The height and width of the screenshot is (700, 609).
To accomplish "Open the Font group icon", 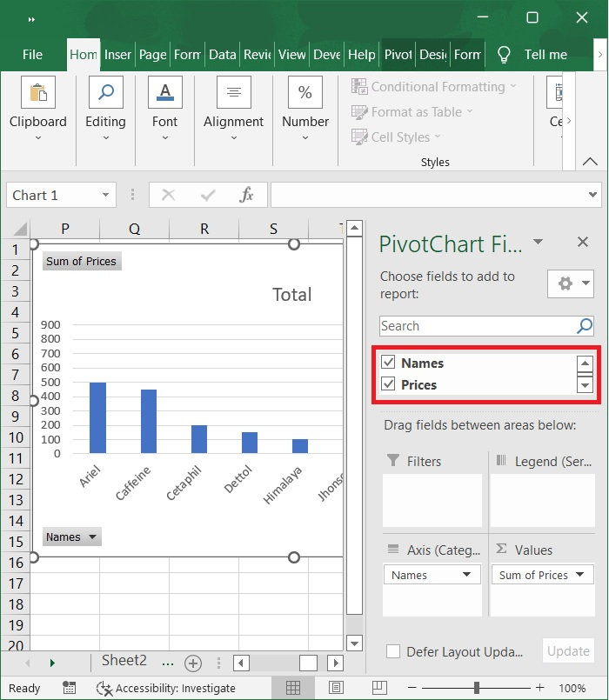I will (165, 92).
